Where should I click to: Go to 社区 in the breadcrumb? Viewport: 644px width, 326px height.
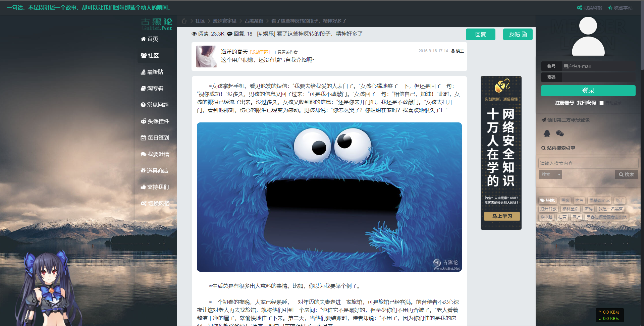pos(200,21)
